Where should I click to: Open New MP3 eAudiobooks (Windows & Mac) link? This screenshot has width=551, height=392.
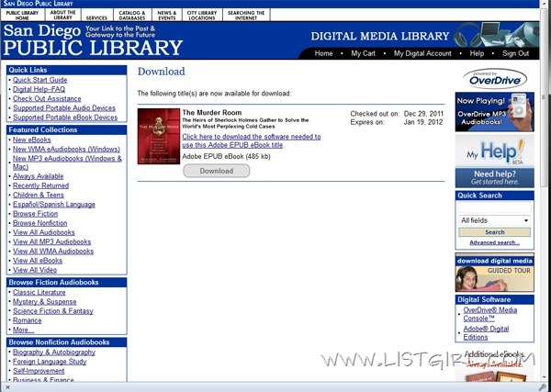pos(67,162)
